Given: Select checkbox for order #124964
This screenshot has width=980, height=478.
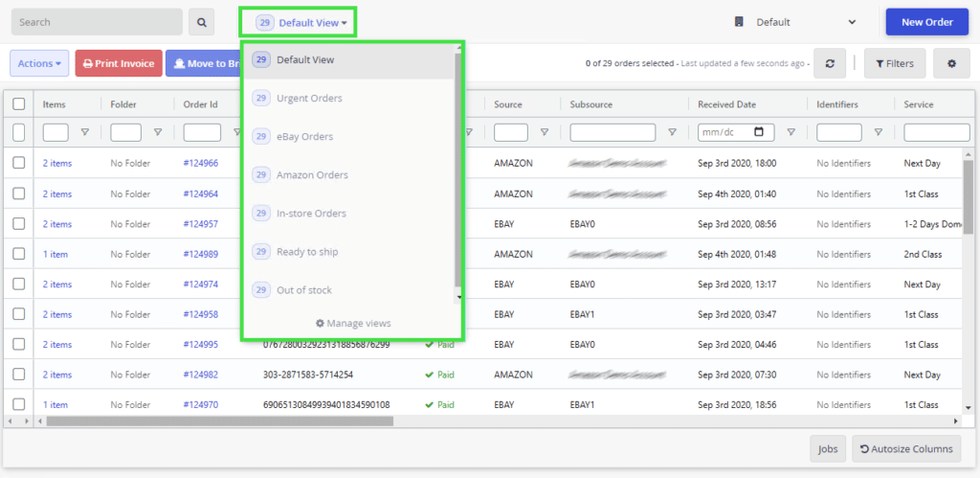Looking at the screenshot, I should click(19, 193).
